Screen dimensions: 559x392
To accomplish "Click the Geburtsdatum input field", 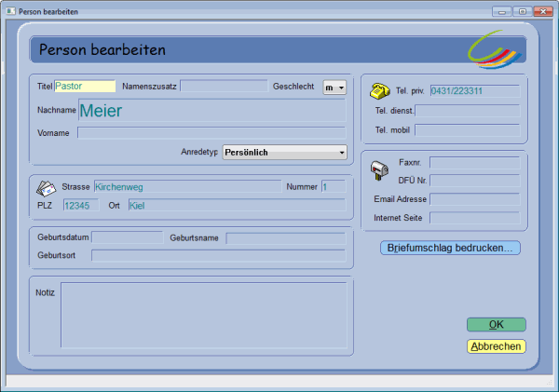I will click(x=128, y=237).
